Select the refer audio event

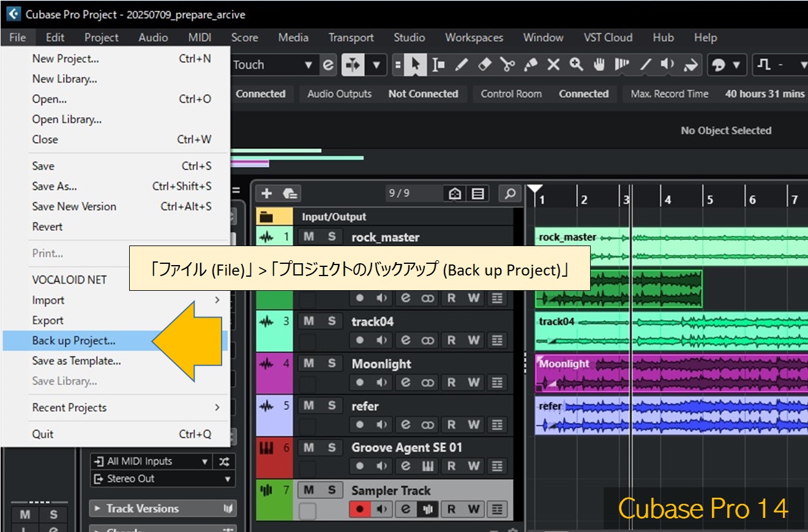pos(671,416)
